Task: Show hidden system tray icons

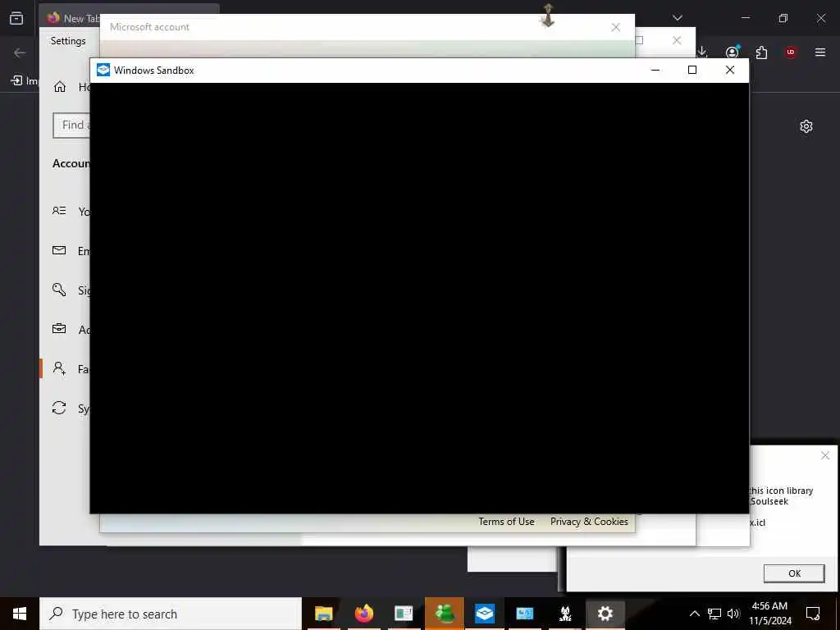Action: tap(694, 614)
